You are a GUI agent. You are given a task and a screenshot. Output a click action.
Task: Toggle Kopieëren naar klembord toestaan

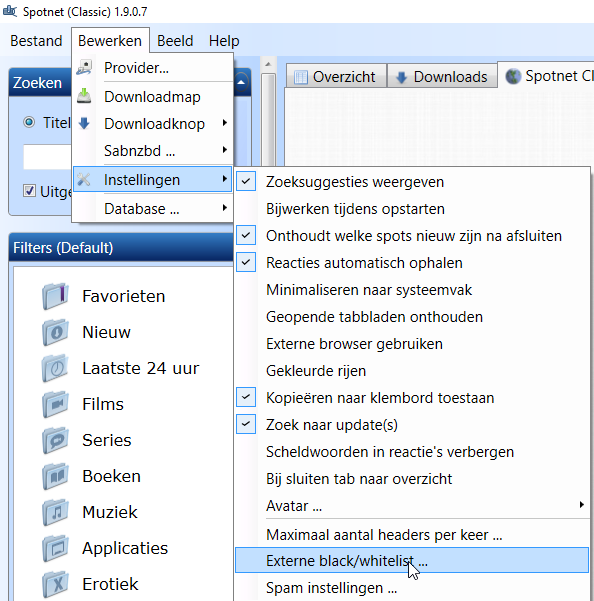pos(412,398)
